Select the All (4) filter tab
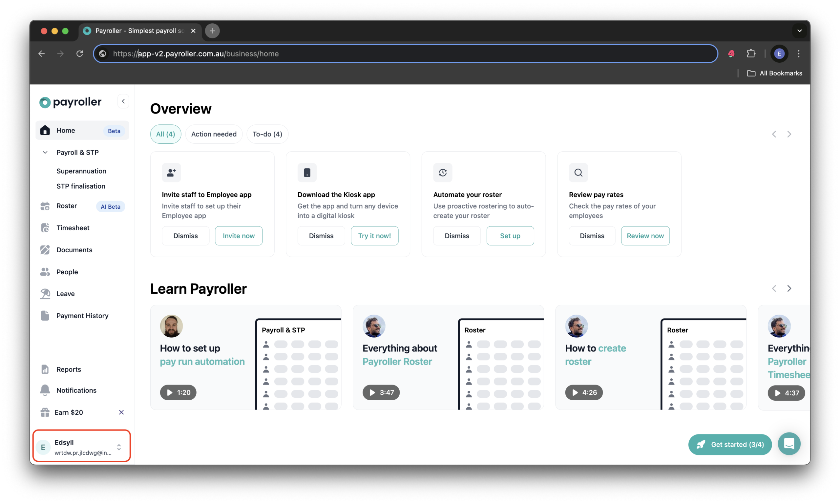Image resolution: width=840 pixels, height=504 pixels. pyautogui.click(x=166, y=134)
